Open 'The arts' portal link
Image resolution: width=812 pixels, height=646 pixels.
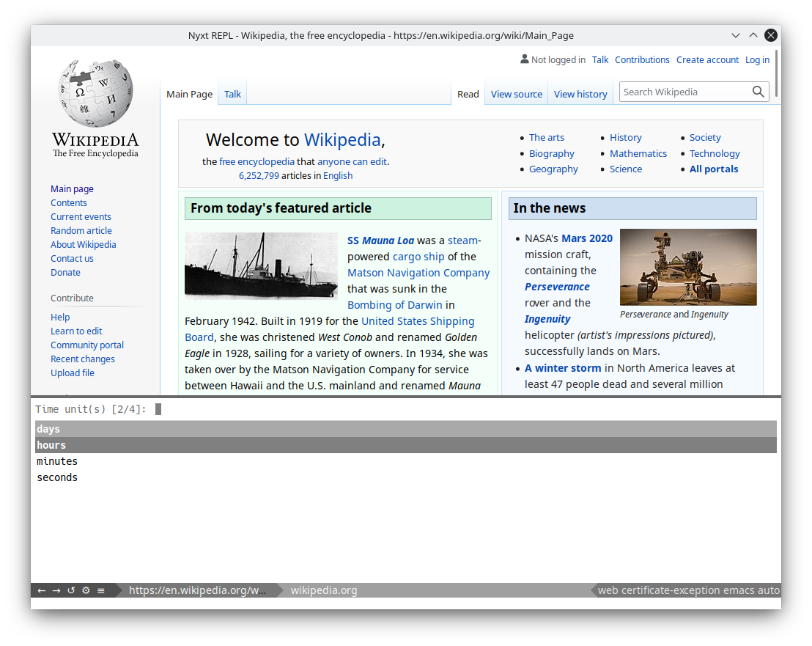[x=546, y=138]
